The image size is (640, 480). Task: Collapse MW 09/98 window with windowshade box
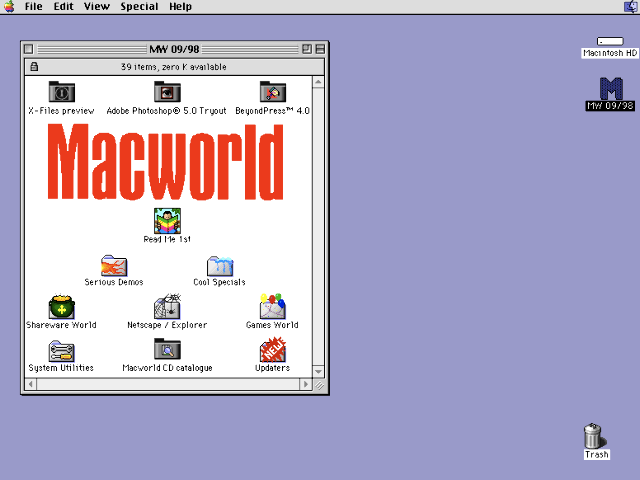tap(320, 49)
